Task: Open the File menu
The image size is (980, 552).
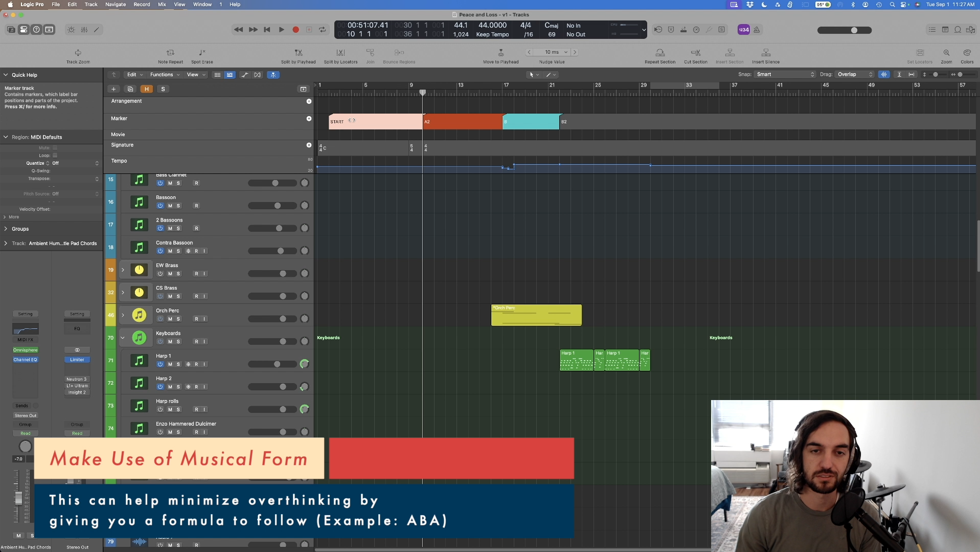Action: pyautogui.click(x=56, y=4)
